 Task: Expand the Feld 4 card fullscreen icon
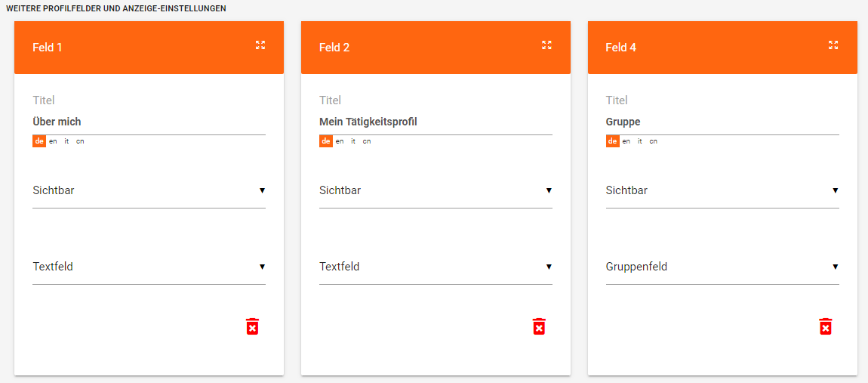coord(833,45)
